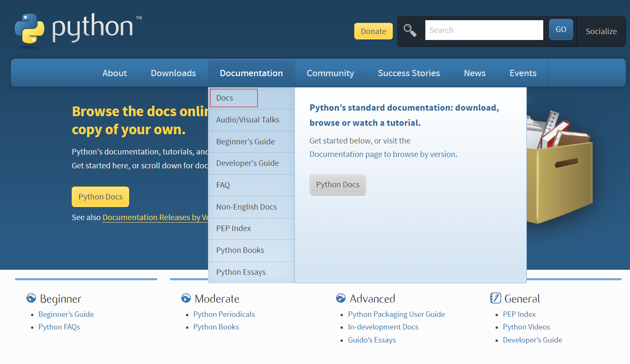The image size is (630, 364).
Task: Click the Moderate section icon
Action: click(185, 298)
